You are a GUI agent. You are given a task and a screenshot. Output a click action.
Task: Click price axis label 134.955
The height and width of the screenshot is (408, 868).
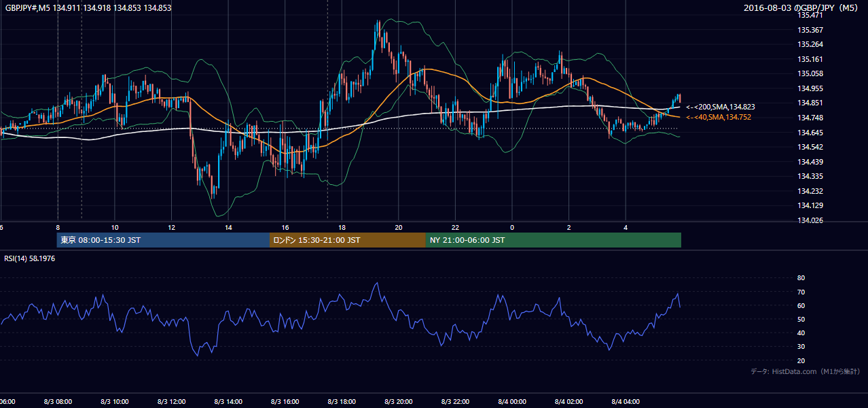[x=810, y=88]
